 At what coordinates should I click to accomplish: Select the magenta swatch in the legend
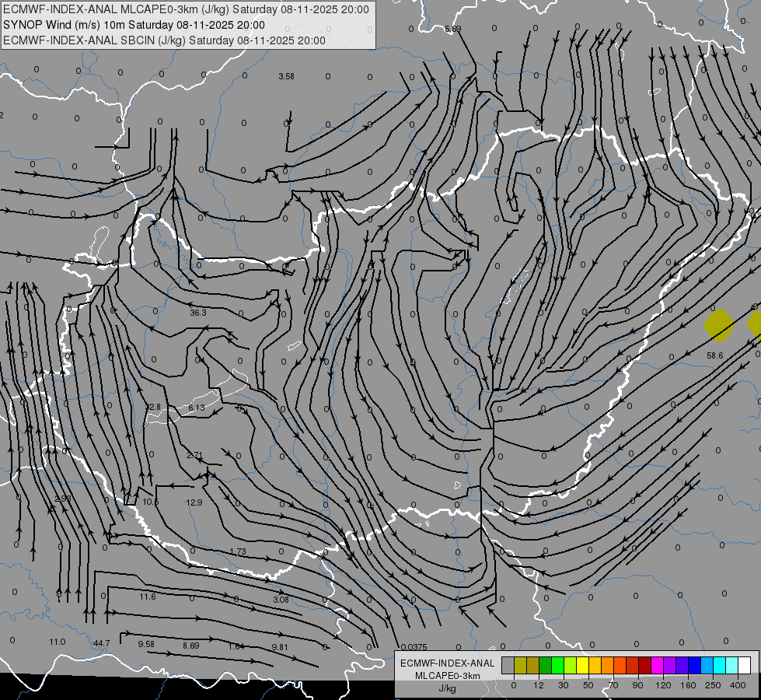(x=657, y=665)
